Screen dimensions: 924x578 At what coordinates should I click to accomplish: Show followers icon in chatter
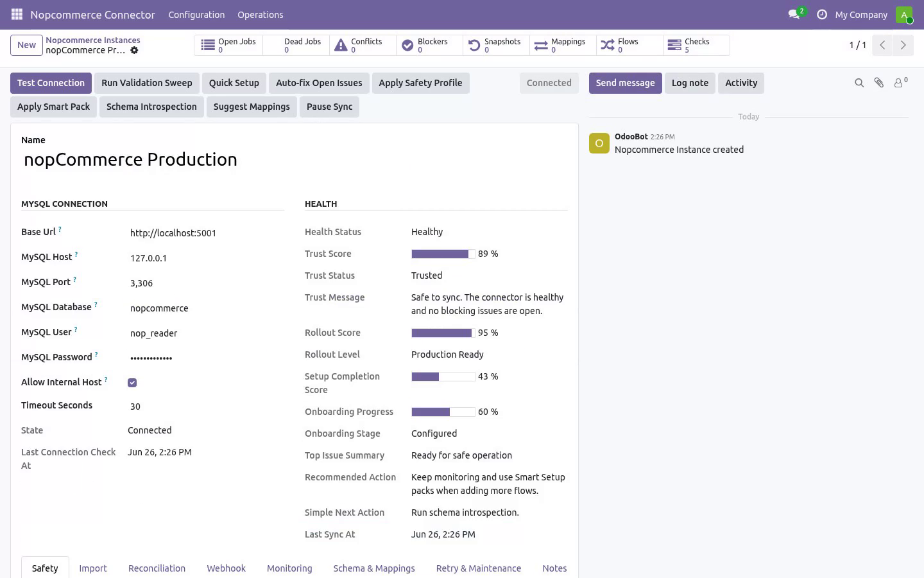pyautogui.click(x=901, y=82)
